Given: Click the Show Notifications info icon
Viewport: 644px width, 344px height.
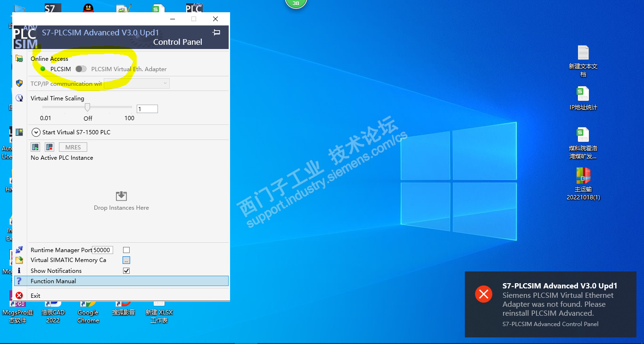Looking at the screenshot, I should click(x=19, y=270).
